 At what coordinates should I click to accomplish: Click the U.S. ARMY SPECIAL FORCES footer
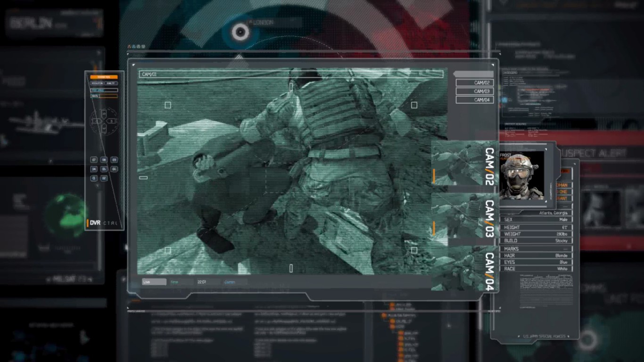tap(544, 336)
